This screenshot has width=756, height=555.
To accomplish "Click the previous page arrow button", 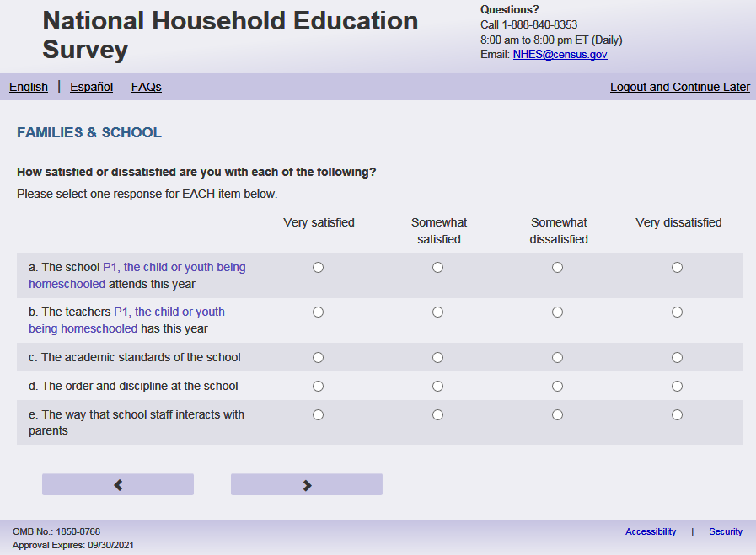I will pos(118,484).
